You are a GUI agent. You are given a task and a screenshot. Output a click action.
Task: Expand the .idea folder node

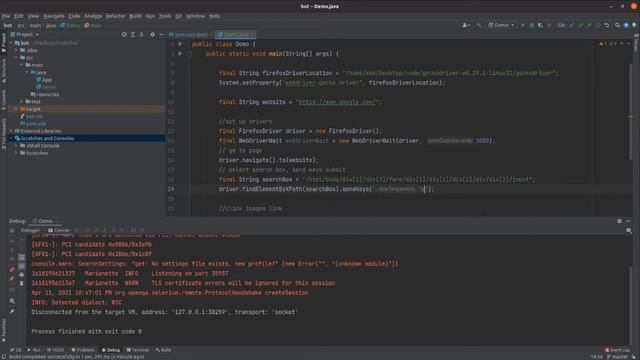click(x=17, y=50)
